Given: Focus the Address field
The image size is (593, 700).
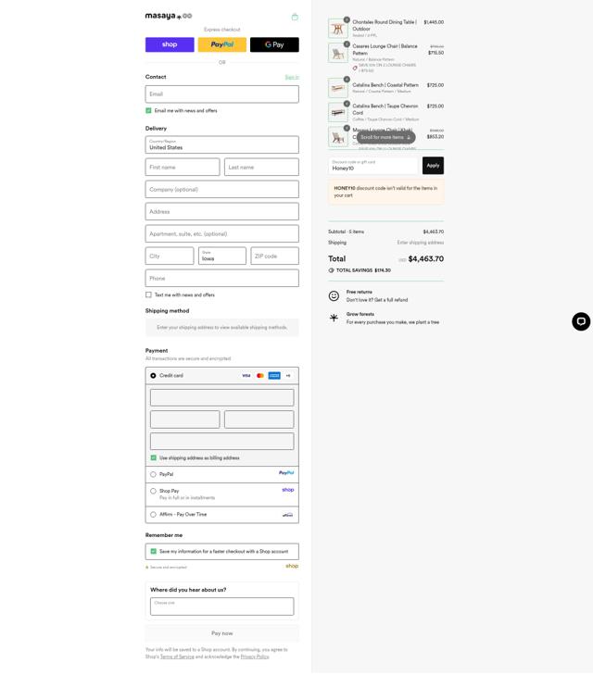Looking at the screenshot, I should 222,212.
